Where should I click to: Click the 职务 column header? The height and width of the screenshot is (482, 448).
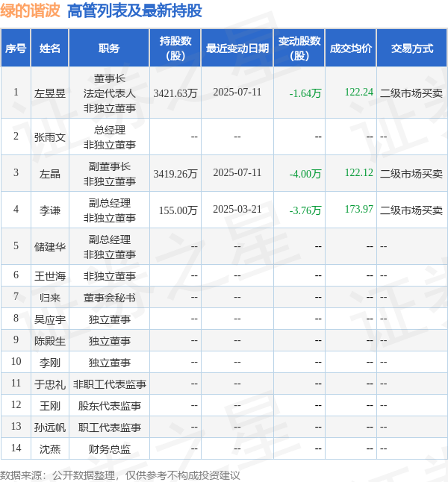click(x=109, y=48)
